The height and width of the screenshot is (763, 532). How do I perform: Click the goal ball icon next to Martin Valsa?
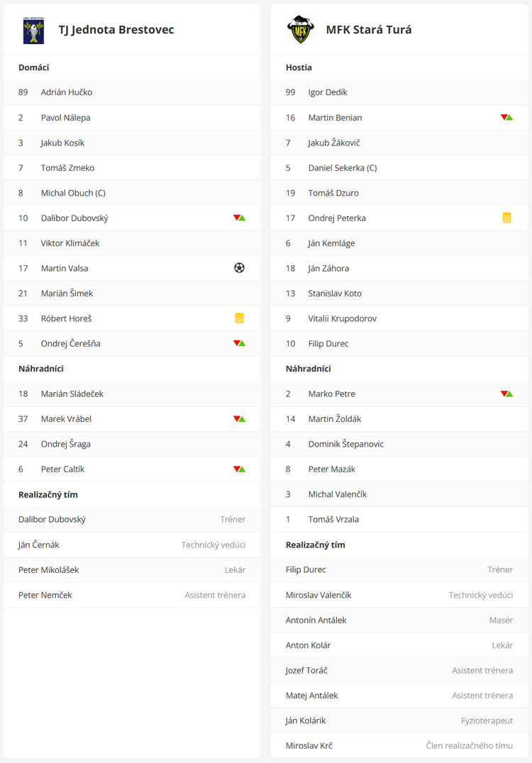pos(239,267)
